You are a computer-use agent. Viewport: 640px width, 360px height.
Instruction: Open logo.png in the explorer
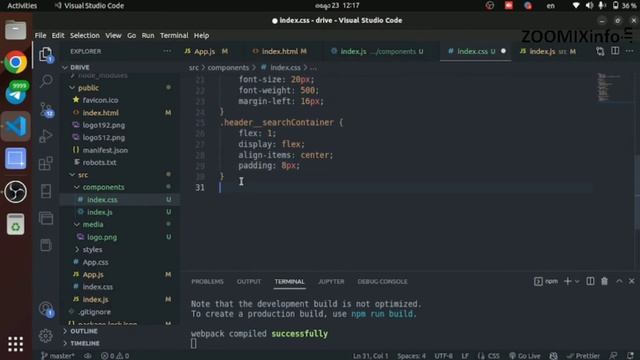coord(102,237)
